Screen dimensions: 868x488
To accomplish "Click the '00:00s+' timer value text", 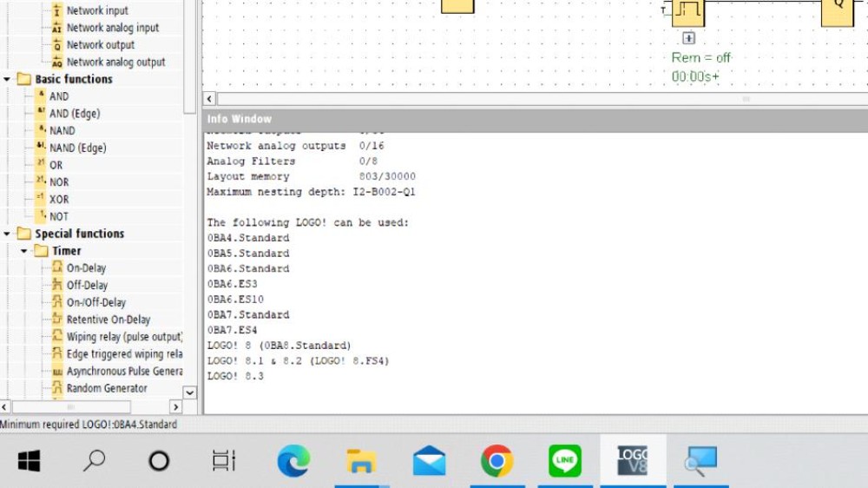I will point(695,76).
